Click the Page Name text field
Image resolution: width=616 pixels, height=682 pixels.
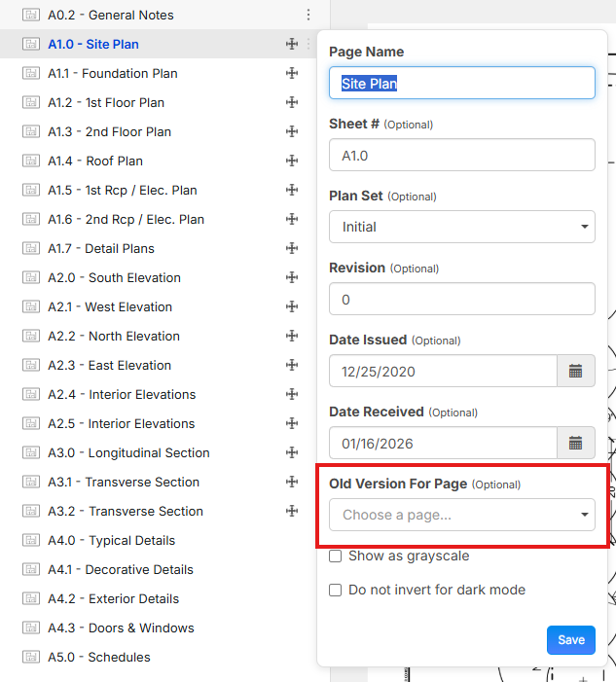pyautogui.click(x=462, y=83)
